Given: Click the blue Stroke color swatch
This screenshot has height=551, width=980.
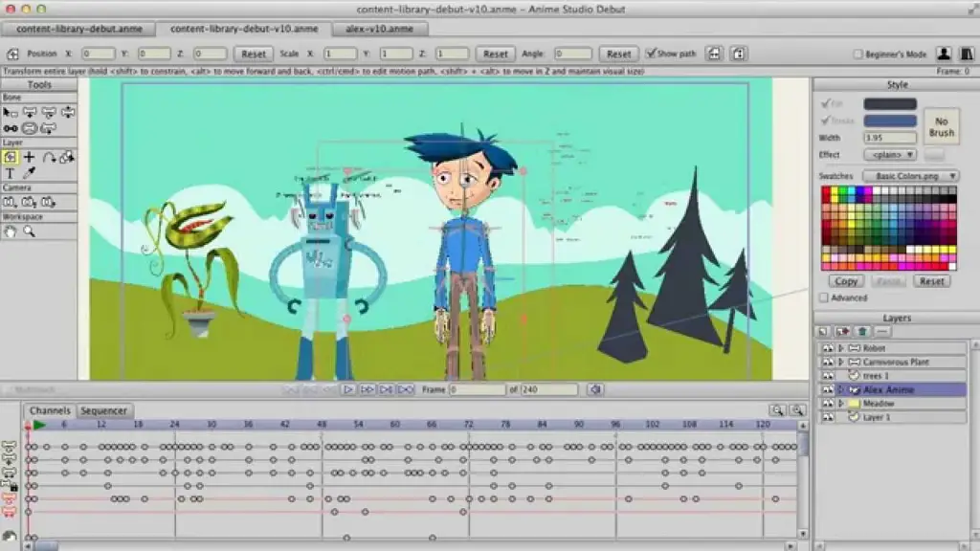Looking at the screenshot, I should pyautogui.click(x=890, y=121).
